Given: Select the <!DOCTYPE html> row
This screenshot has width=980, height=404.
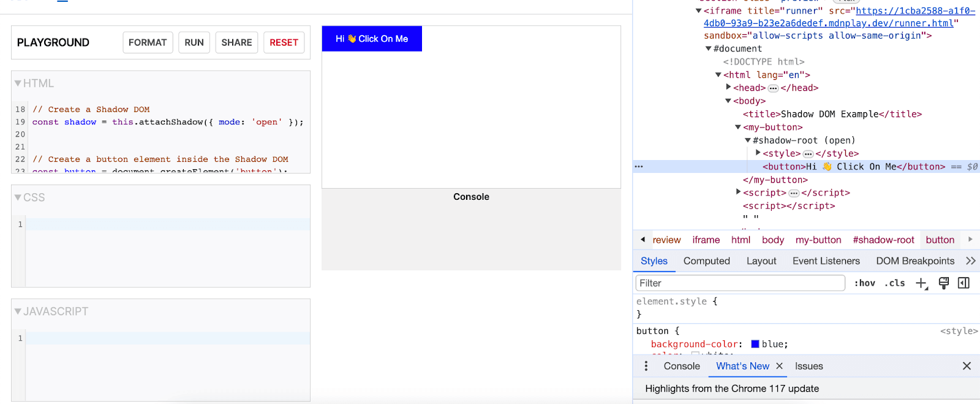Looking at the screenshot, I should point(764,62).
